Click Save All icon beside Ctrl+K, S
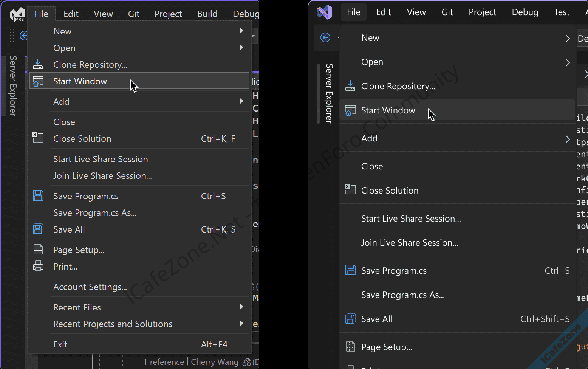588x369 pixels. coord(38,229)
